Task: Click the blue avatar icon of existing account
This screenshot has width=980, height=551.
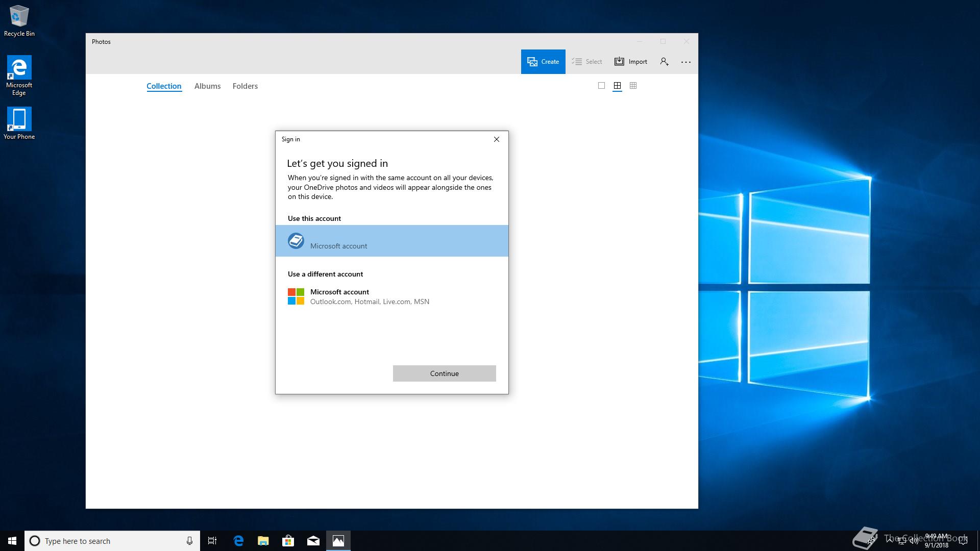Action: tap(296, 241)
